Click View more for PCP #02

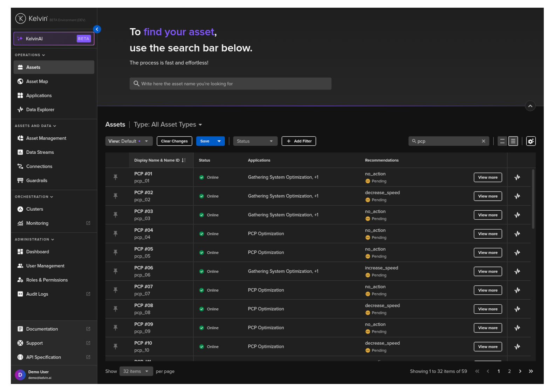(x=487, y=196)
